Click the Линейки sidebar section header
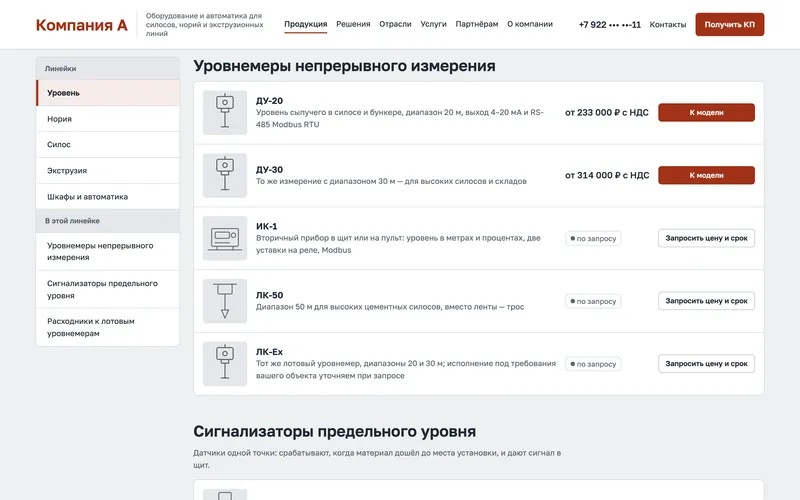This screenshot has height=500, width=800. coord(108,68)
